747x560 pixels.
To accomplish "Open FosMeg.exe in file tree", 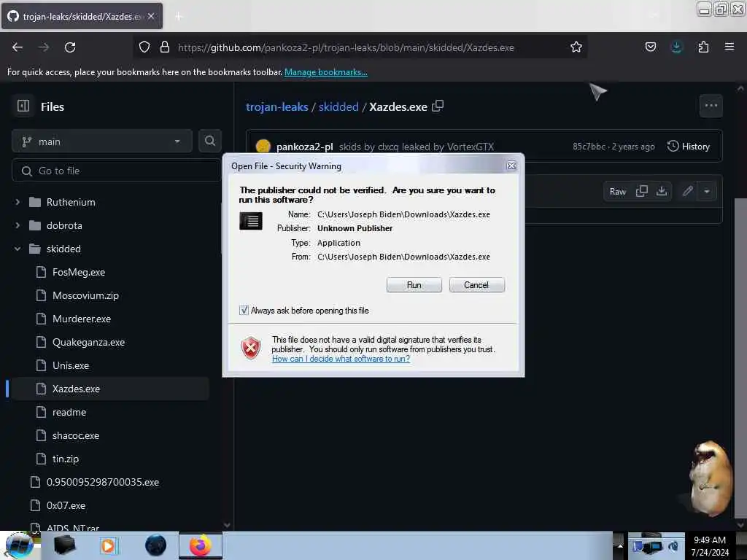I will 79,272.
